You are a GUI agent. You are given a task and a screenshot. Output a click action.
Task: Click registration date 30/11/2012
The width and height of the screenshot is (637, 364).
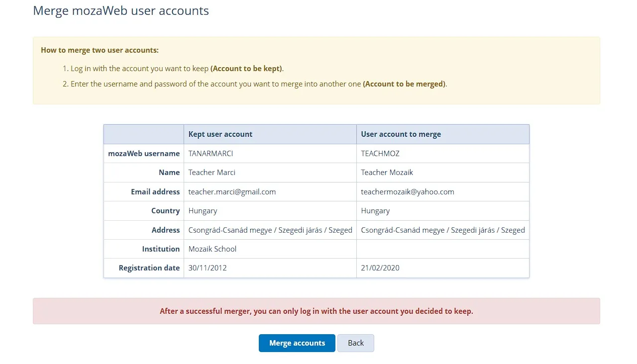208,268
